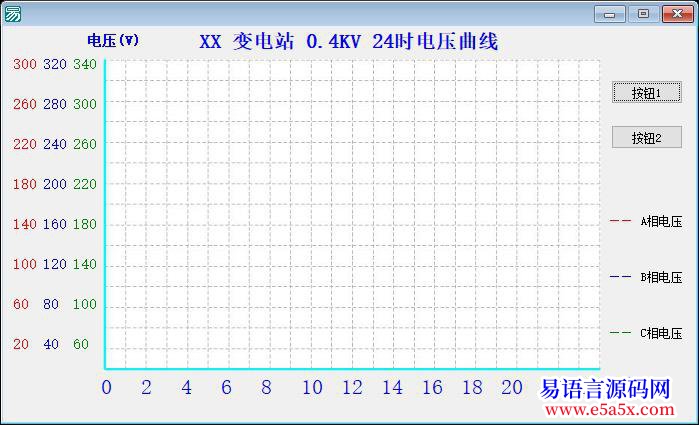Click the blue y-axis value 280
The image size is (699, 425).
pos(55,104)
